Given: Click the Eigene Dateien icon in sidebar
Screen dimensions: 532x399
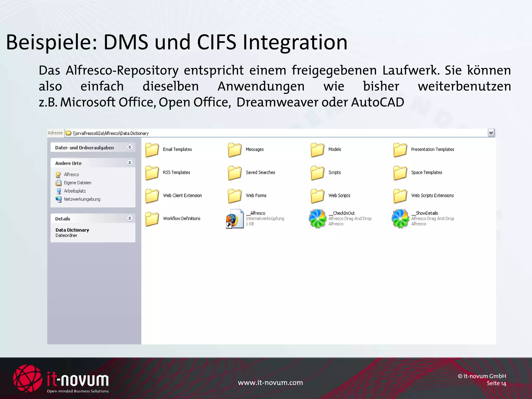Looking at the screenshot, I should click(58, 183).
